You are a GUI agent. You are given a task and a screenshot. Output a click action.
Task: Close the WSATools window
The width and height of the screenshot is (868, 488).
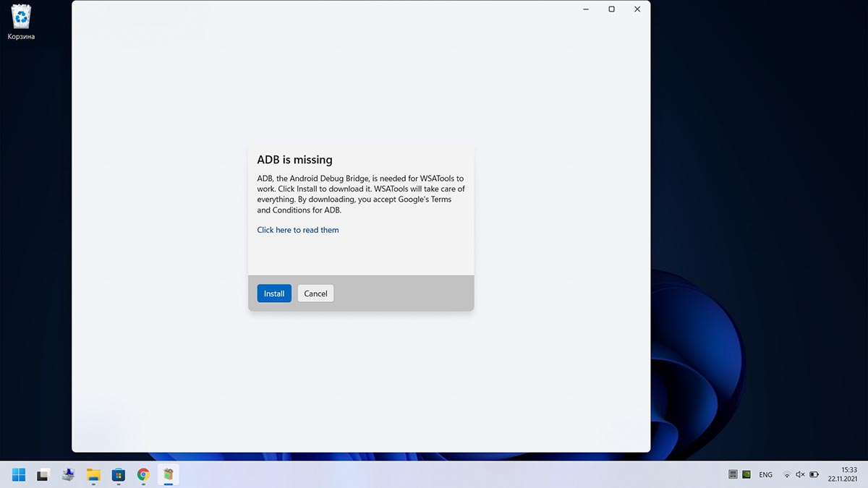637,9
